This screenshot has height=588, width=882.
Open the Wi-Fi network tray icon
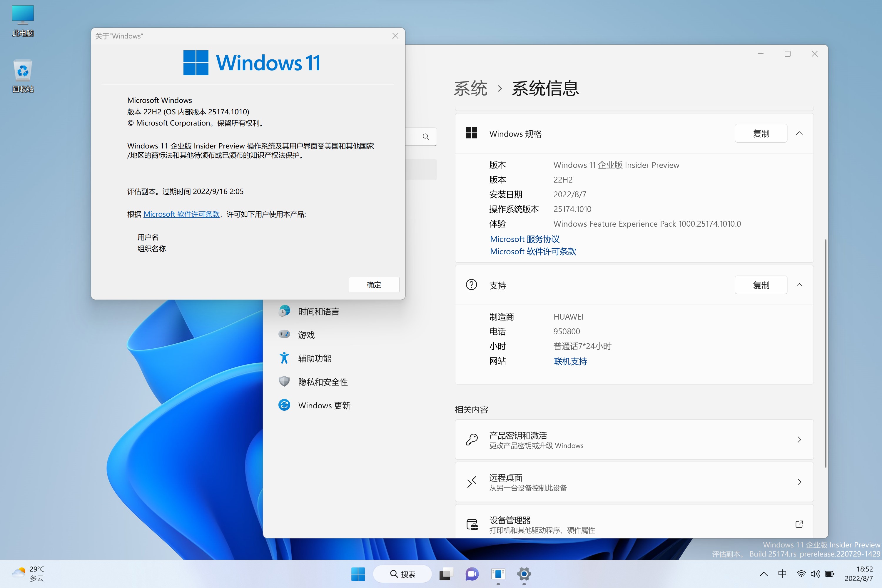[x=801, y=574]
